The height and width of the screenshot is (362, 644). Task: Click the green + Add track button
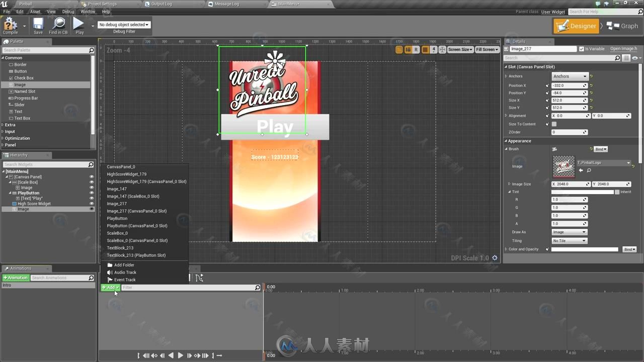[x=110, y=288]
